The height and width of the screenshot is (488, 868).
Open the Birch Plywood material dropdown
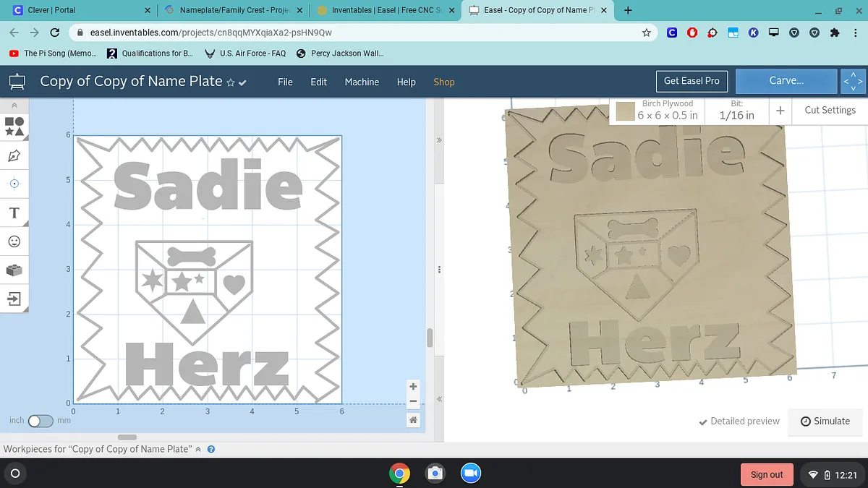[x=658, y=111]
